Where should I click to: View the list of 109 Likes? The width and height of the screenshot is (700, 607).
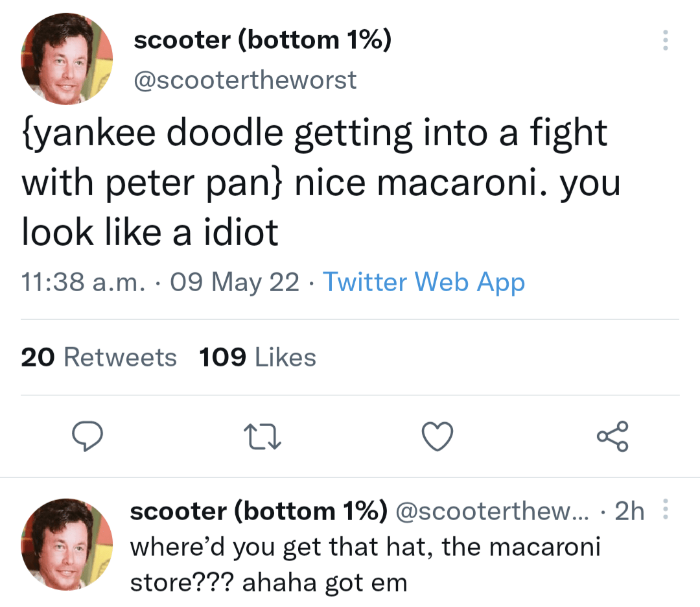tap(257, 357)
